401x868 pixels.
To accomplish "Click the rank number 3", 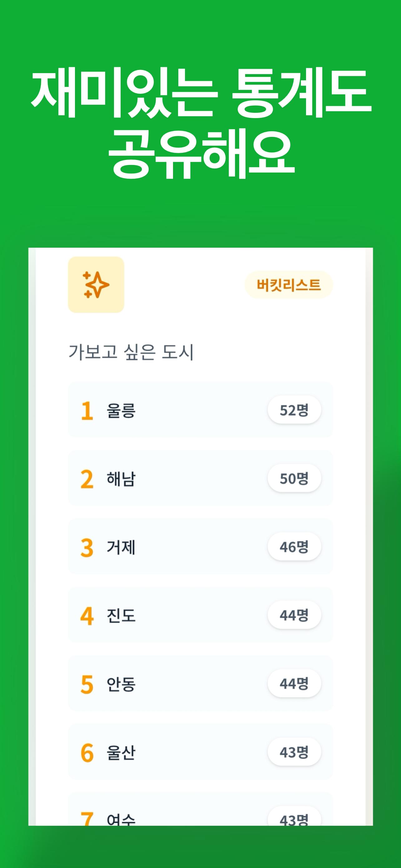I will click(87, 547).
